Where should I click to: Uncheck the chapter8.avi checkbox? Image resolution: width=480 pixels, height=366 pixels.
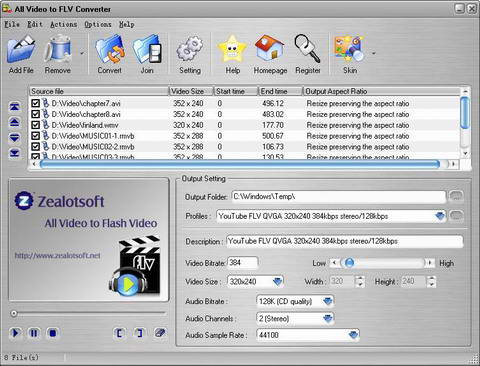(x=35, y=114)
